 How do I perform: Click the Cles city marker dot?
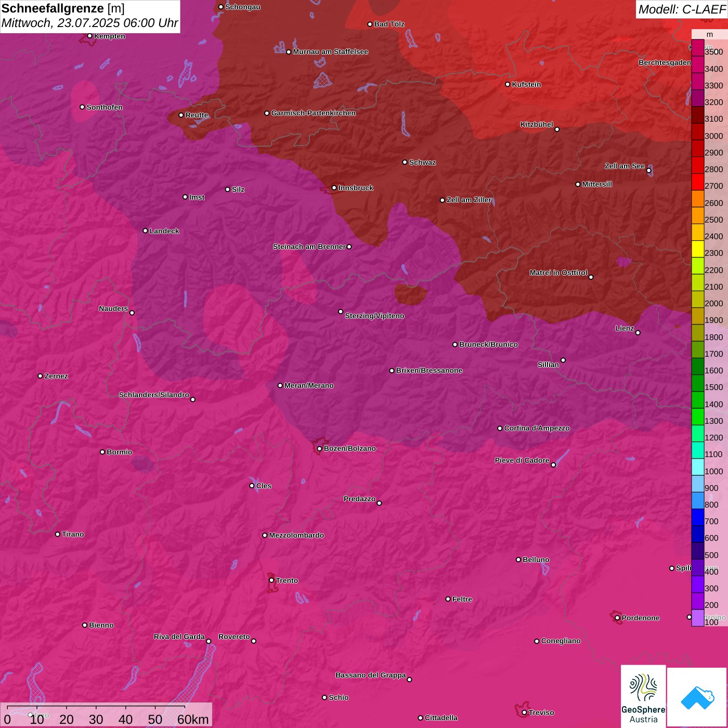pos(252,486)
